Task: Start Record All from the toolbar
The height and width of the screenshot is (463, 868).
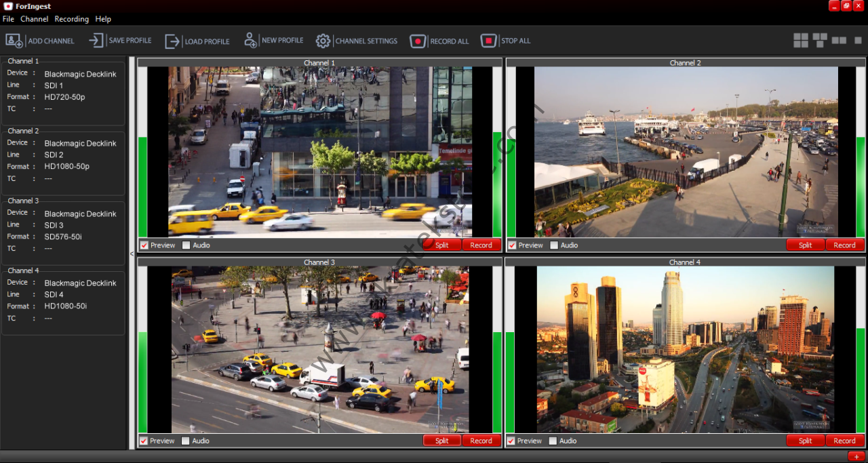Action: point(418,41)
